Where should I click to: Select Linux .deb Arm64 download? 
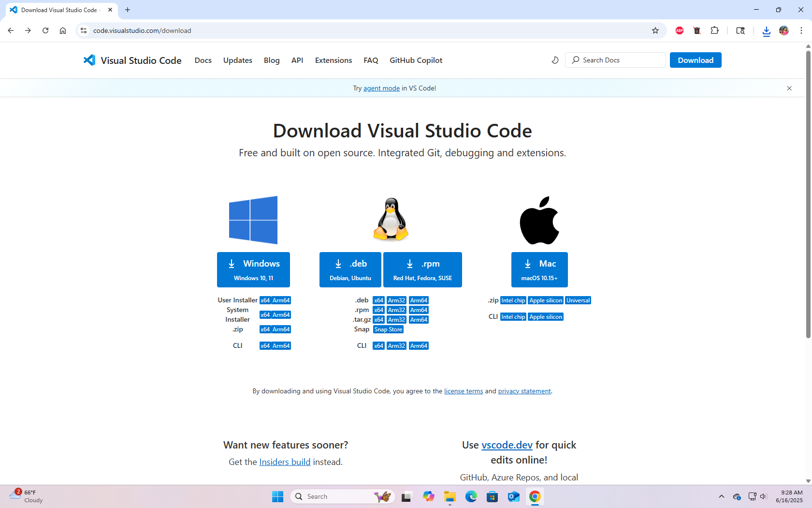click(419, 300)
